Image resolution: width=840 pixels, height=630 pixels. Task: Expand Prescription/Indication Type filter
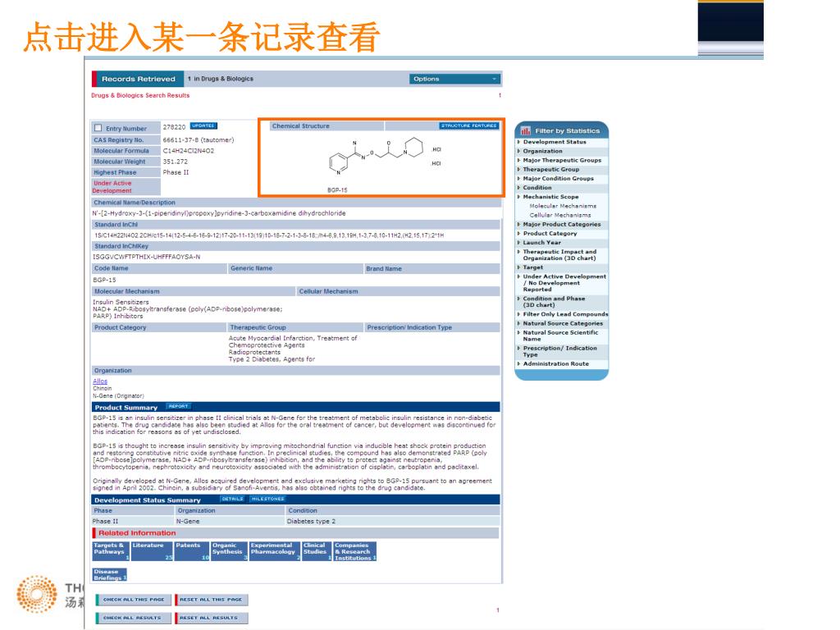click(x=559, y=351)
